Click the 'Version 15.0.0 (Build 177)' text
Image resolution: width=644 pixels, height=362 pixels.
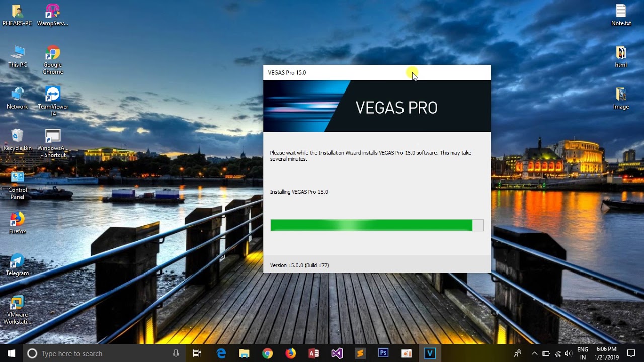pos(299,265)
